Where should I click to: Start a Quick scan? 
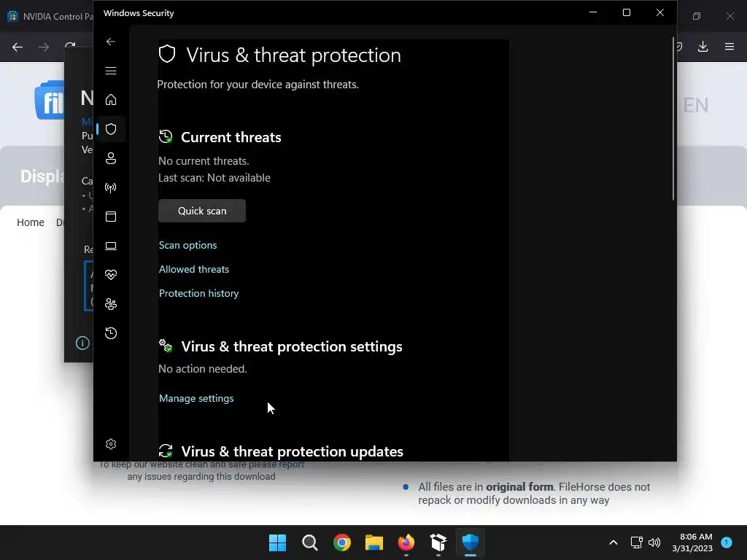click(x=202, y=211)
